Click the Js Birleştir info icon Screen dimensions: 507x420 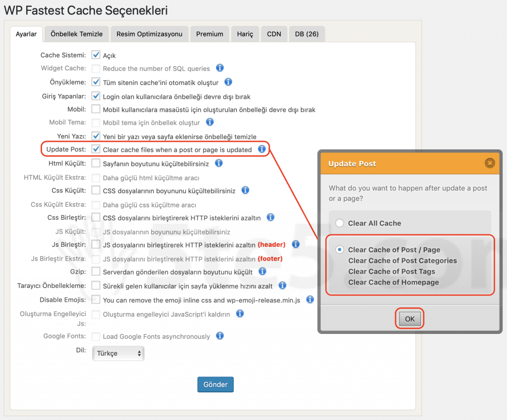295,244
